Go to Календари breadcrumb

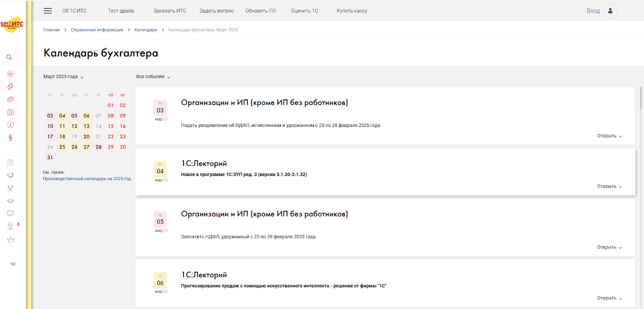pos(146,30)
